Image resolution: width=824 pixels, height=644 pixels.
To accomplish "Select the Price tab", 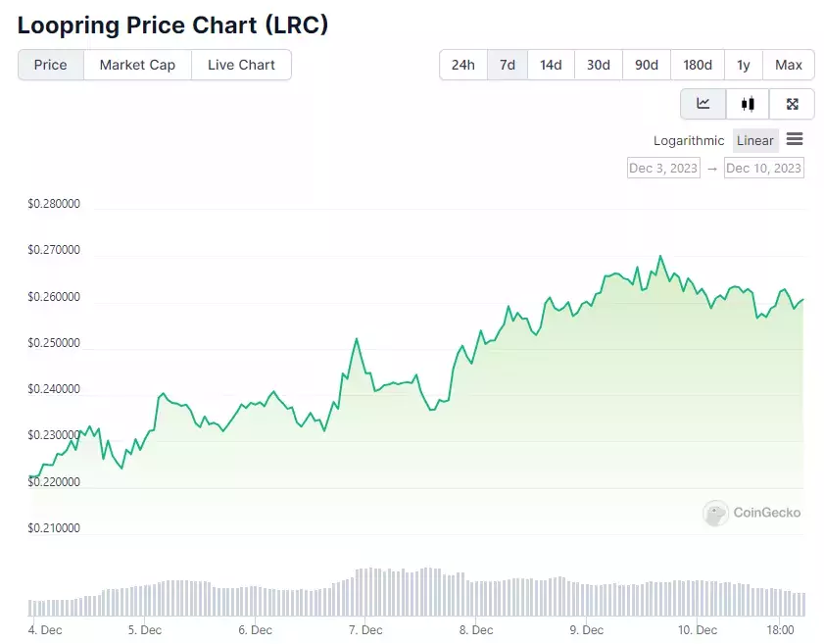I will (50, 65).
